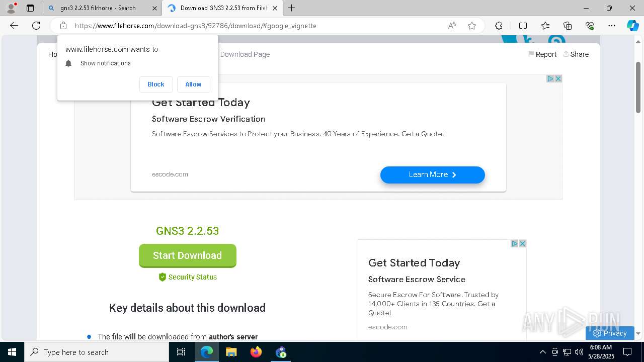644x362 pixels.
Task: Refresh the current page
Action: (36, 26)
